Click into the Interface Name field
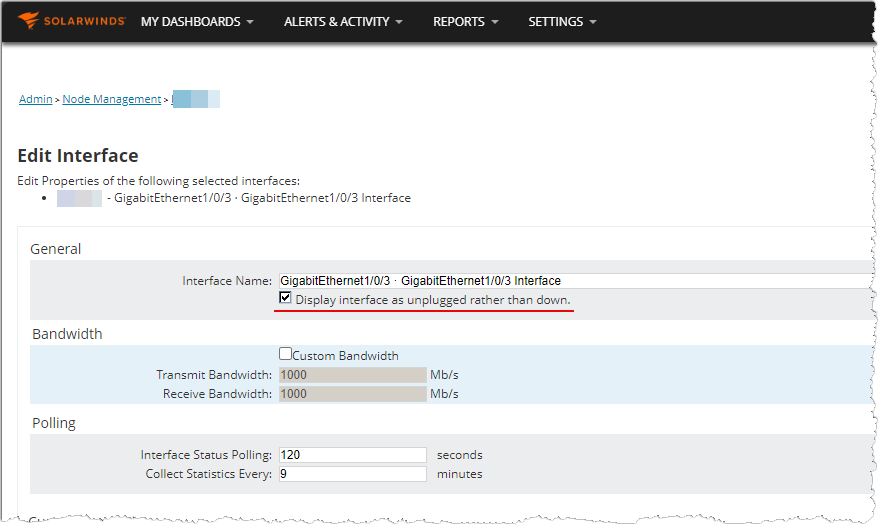The height and width of the screenshot is (525, 879). point(576,281)
